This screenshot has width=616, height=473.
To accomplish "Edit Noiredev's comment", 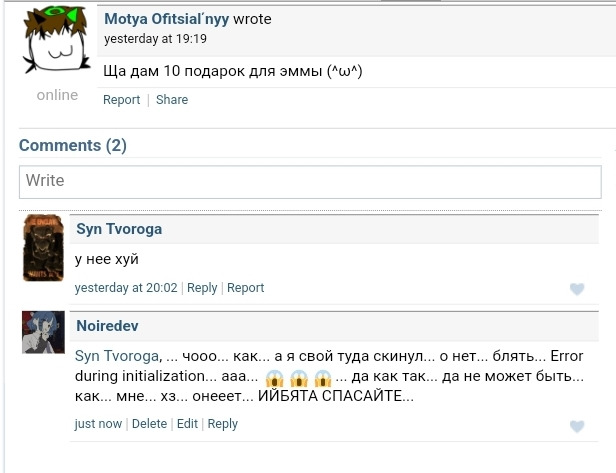I will [x=187, y=424].
